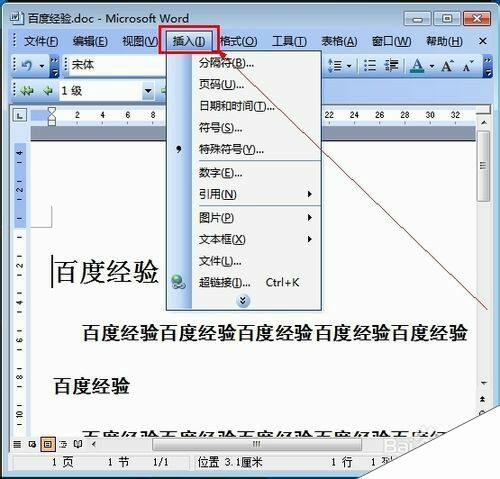Click the vertical scrollbar thumb
500x479 pixels.
[483, 166]
